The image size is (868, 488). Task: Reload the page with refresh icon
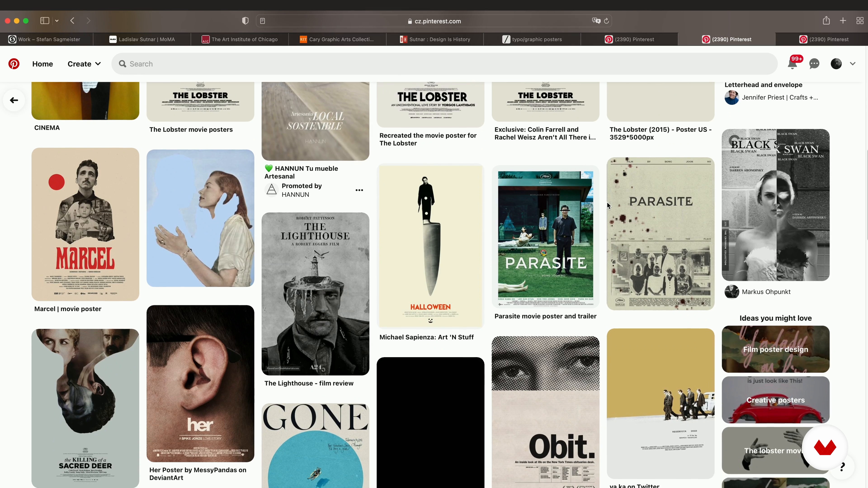point(606,21)
